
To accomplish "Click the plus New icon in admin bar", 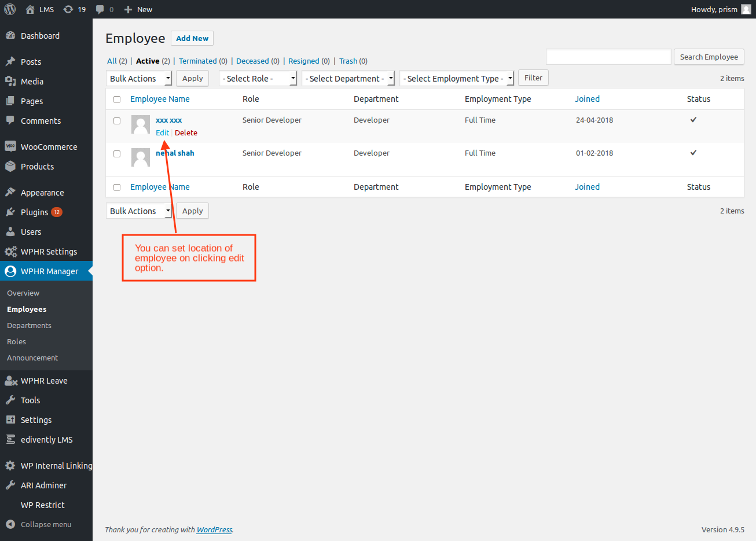I will coord(129,9).
